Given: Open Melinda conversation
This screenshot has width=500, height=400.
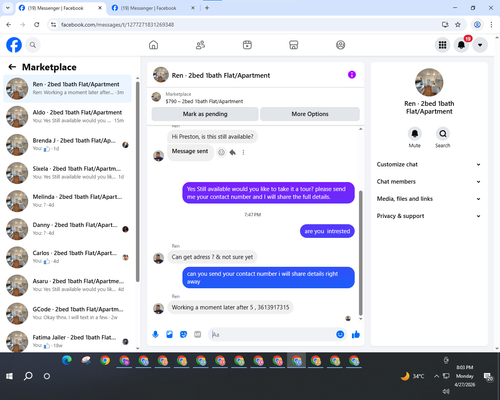Looking at the screenshot, I should 67,201.
